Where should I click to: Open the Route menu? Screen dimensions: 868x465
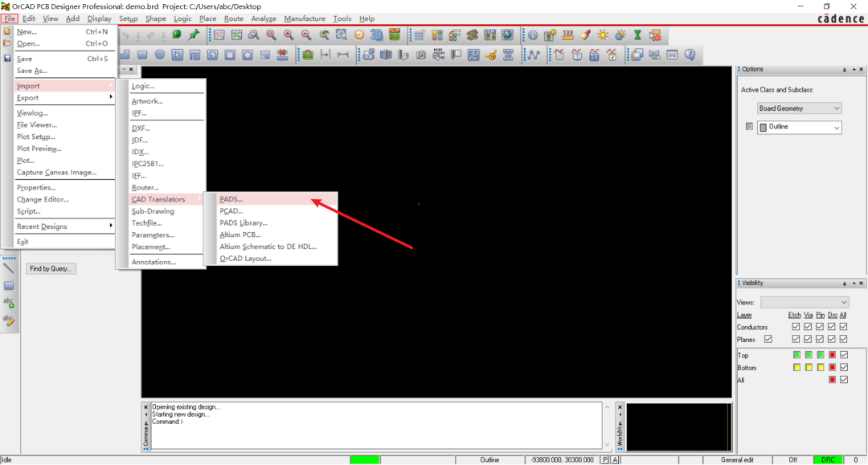click(x=234, y=18)
